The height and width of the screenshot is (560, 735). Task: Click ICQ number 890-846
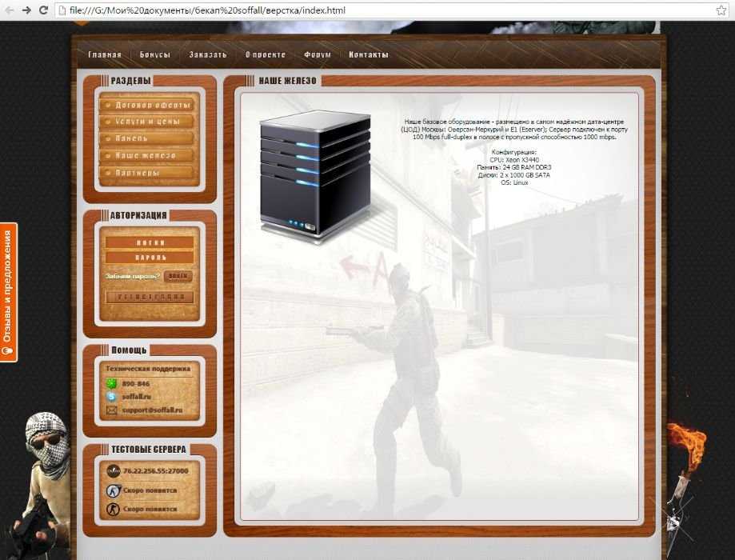[136, 384]
